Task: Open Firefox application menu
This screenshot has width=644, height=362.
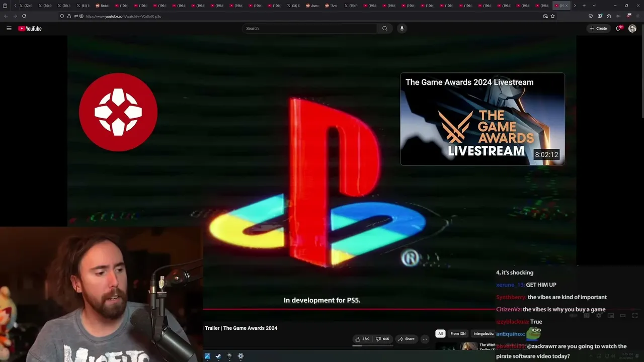Action: click(638, 16)
